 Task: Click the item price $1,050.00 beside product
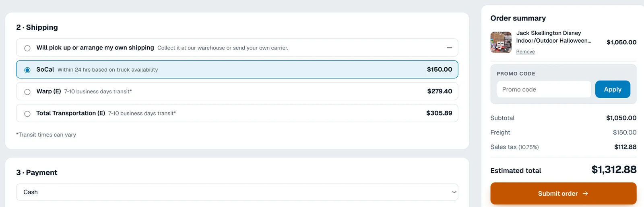coord(621,42)
